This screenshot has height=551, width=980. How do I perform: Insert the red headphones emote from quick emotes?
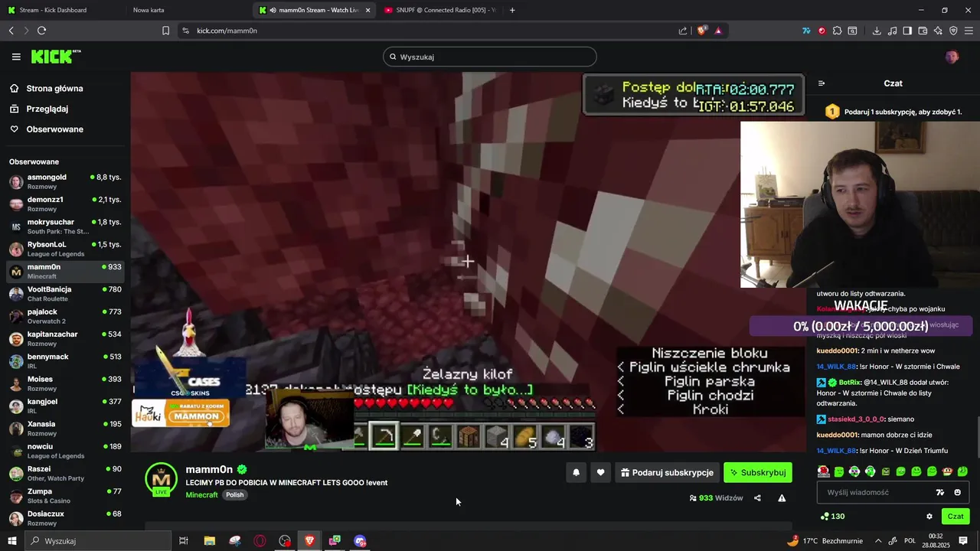[823, 471]
